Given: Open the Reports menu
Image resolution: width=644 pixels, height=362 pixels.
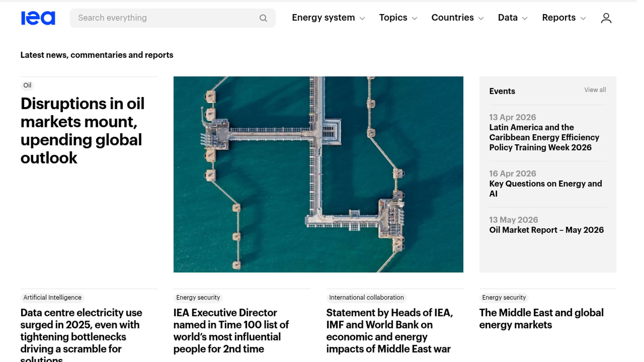Looking at the screenshot, I should 564,18.
